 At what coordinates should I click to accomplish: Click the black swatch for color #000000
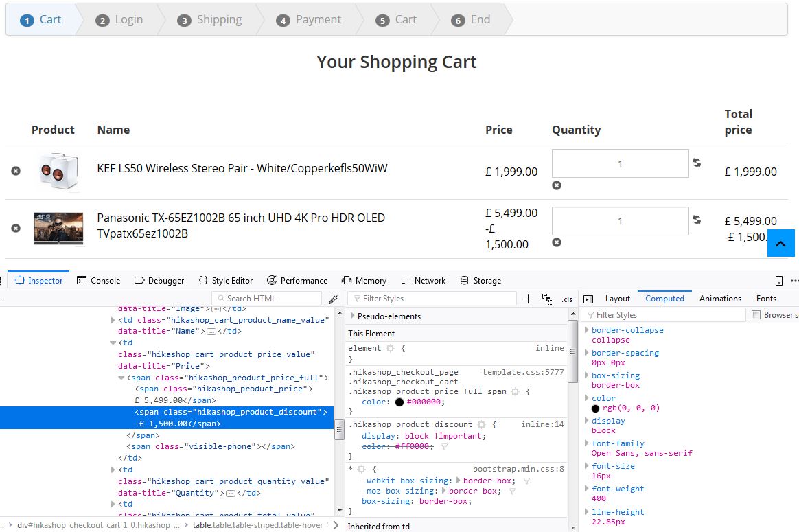point(399,402)
